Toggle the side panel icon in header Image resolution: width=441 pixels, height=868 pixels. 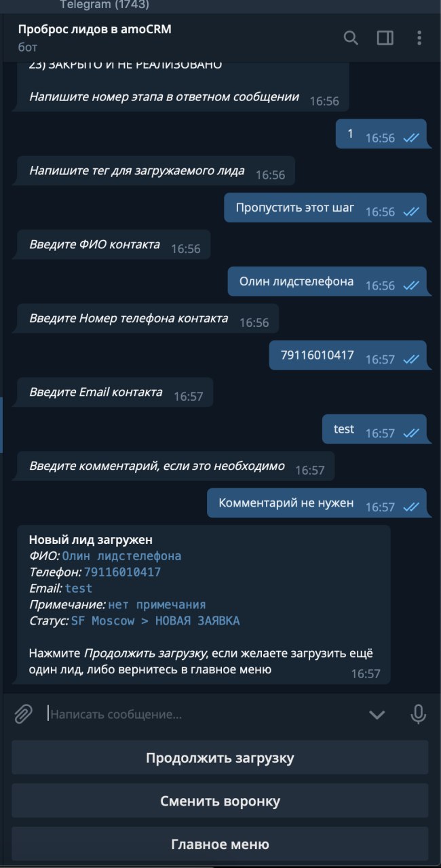(x=385, y=38)
